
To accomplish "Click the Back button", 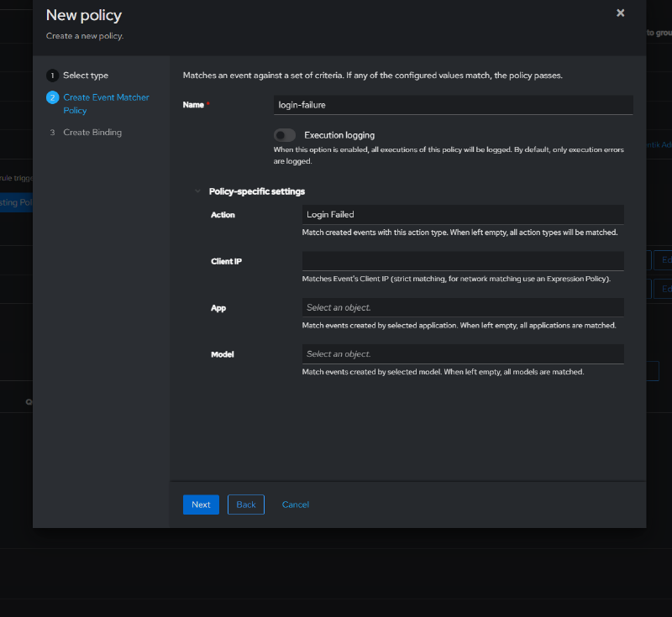I will click(x=246, y=505).
